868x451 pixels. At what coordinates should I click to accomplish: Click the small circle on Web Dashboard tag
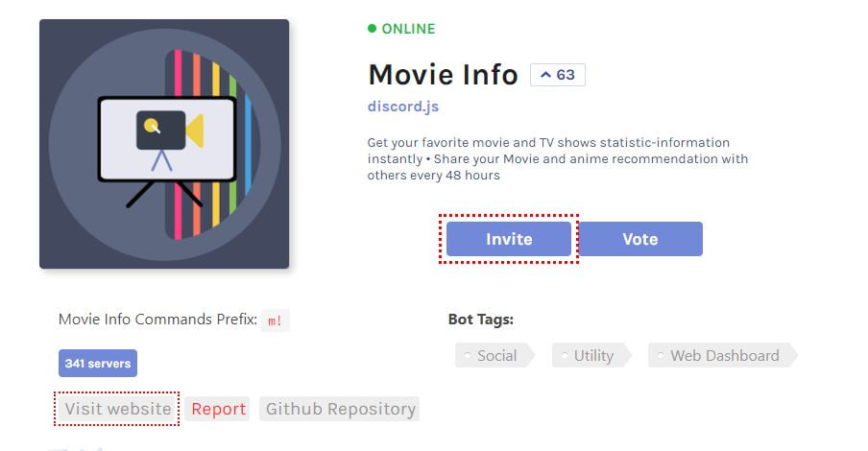(661, 355)
